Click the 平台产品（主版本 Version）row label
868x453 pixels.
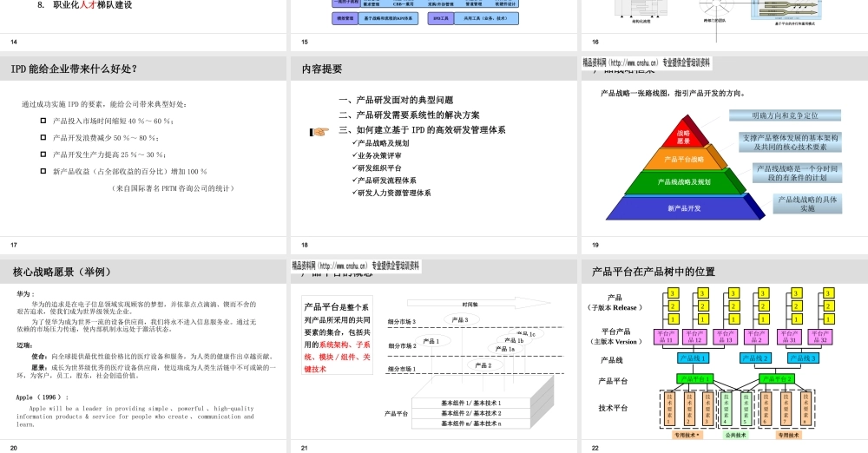[x=616, y=337]
